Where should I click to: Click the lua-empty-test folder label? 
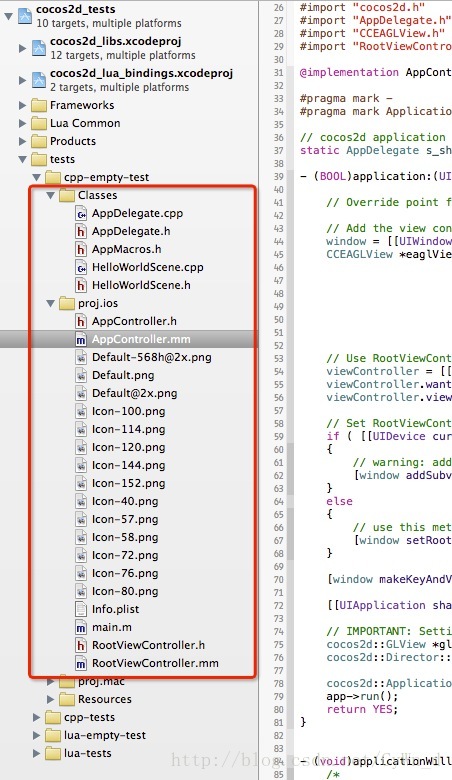tap(105, 735)
